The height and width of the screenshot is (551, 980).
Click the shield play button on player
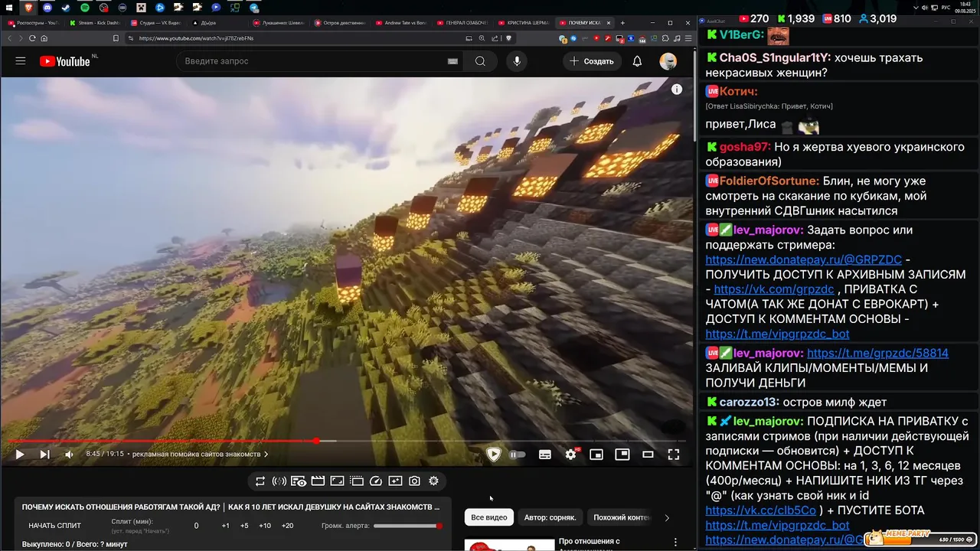pos(494,455)
